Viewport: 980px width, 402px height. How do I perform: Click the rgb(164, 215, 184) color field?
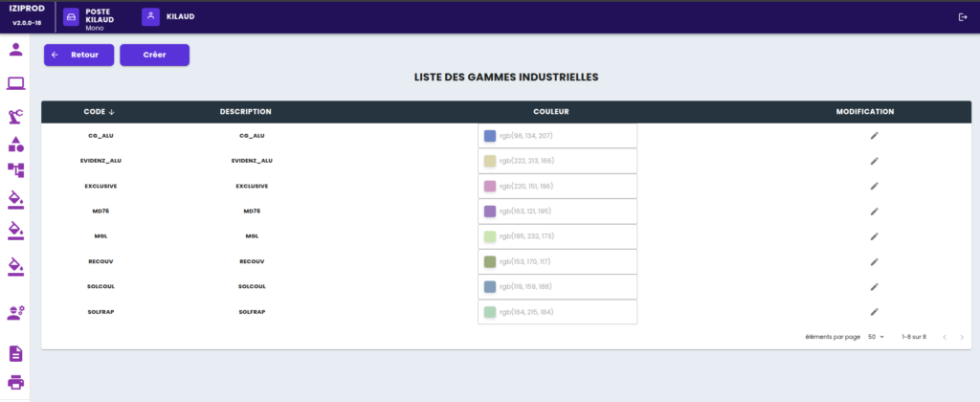pos(558,311)
